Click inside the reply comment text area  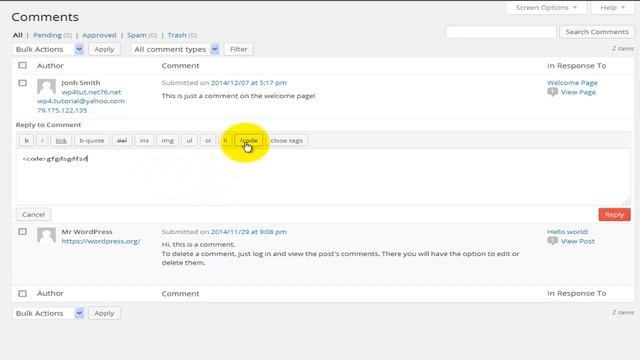pyautogui.click(x=323, y=176)
